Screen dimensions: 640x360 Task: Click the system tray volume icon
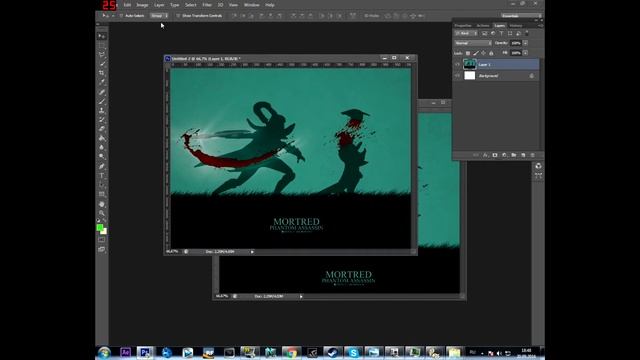[499, 353]
